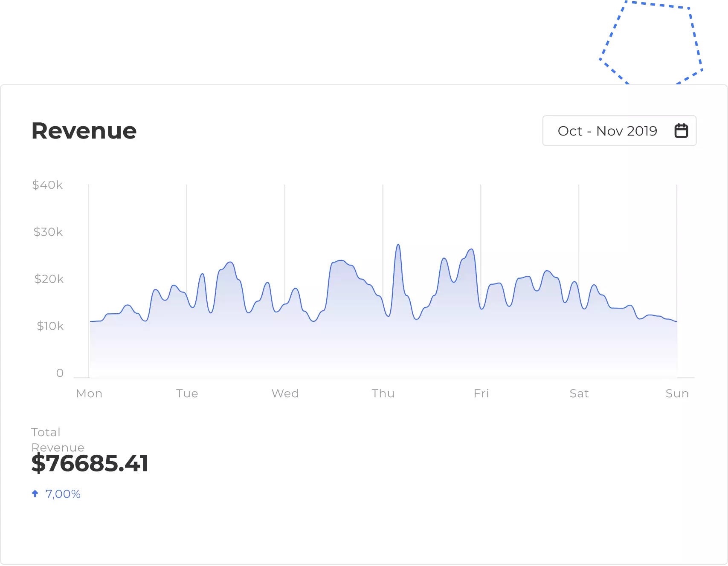Select the Fri label on x-axis
Viewport: 728px width, 566px height.
click(x=481, y=393)
